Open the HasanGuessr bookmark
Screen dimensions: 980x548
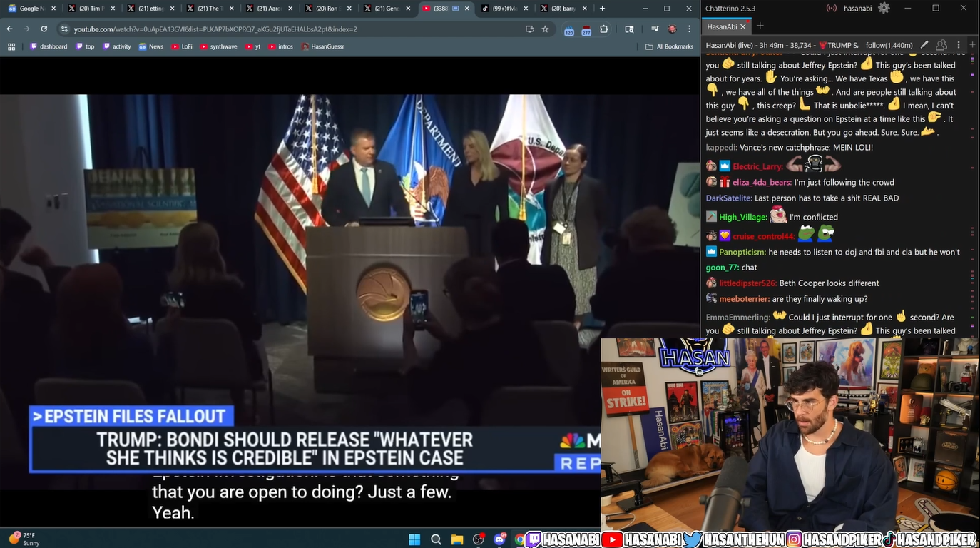point(322,46)
